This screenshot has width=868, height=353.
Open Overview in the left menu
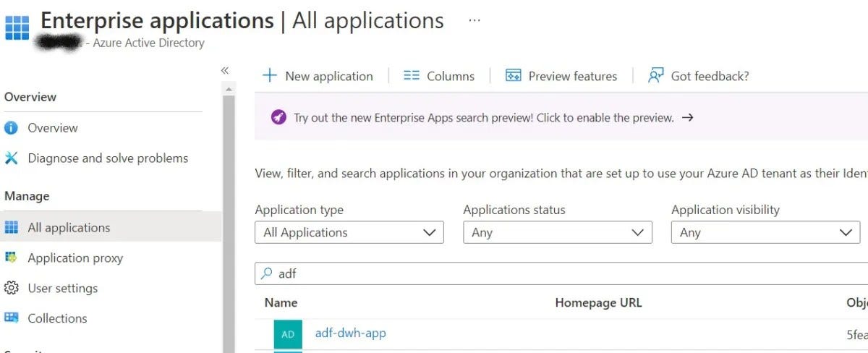52,128
